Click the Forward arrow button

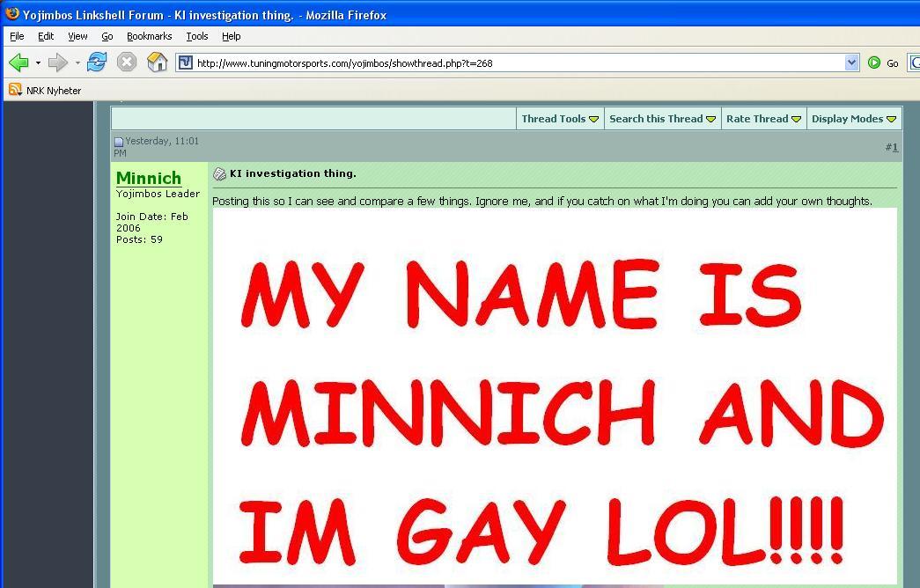click(x=58, y=62)
